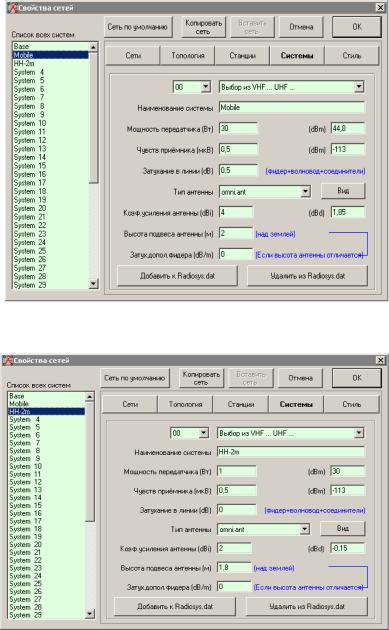Open Стиль tab in the upper window
Image resolution: width=389 pixels, height=630 pixels.
pyautogui.click(x=352, y=55)
